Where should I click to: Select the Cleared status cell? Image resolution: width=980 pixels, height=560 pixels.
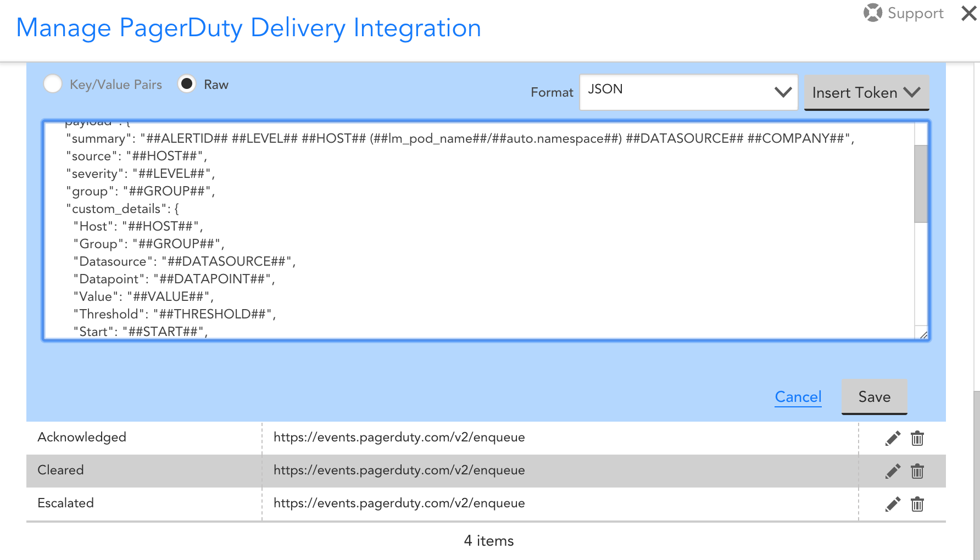(x=144, y=471)
